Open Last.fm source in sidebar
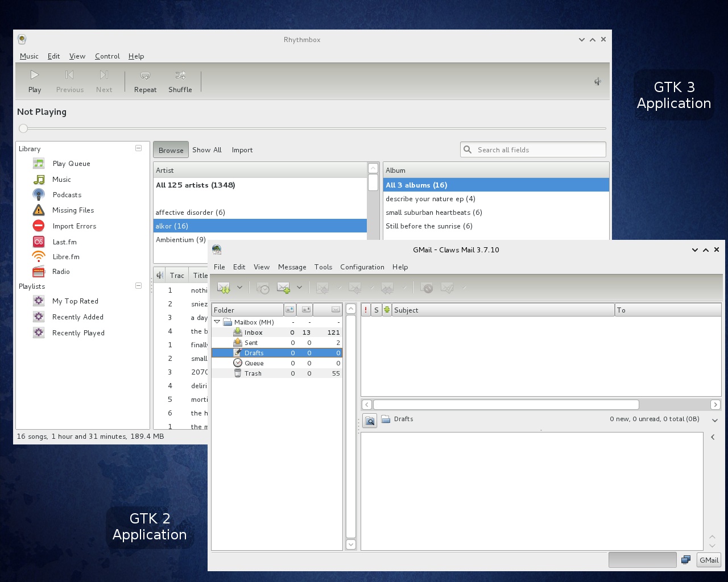728x582 pixels. [x=64, y=242]
